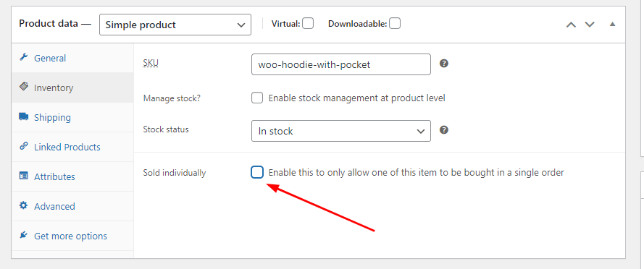Click the Downloadable: label text
Screen dimensions: 644x269
coord(358,24)
